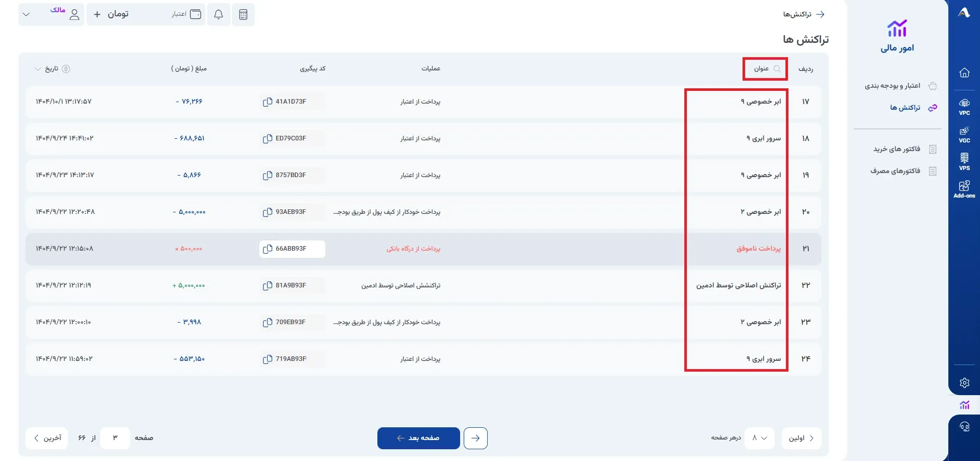This screenshot has width=980, height=461.
Task: Expand the مالک user account dropdown
Action: tap(51, 14)
